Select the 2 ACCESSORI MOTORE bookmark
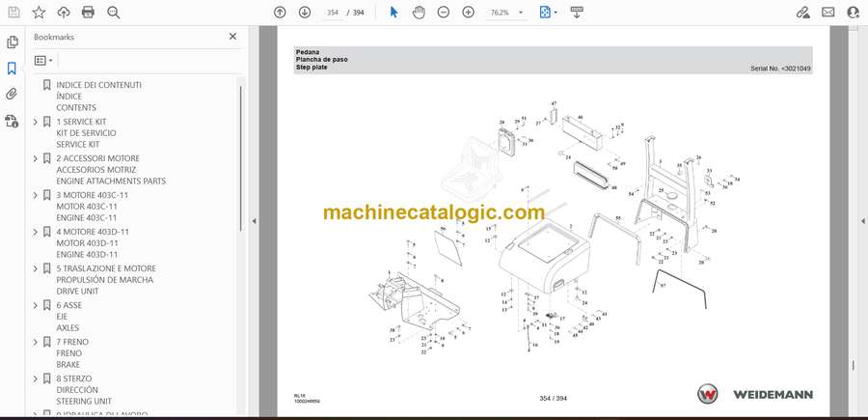The height and width of the screenshot is (420, 868). (111, 170)
